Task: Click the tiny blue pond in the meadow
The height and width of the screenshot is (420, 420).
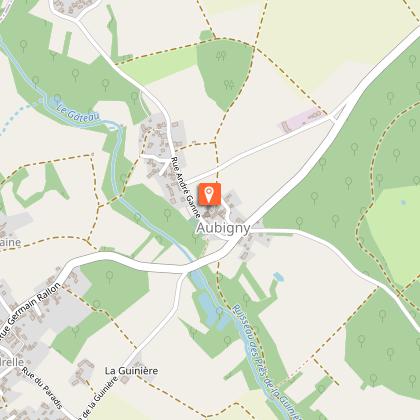Action: [x=403, y=202]
